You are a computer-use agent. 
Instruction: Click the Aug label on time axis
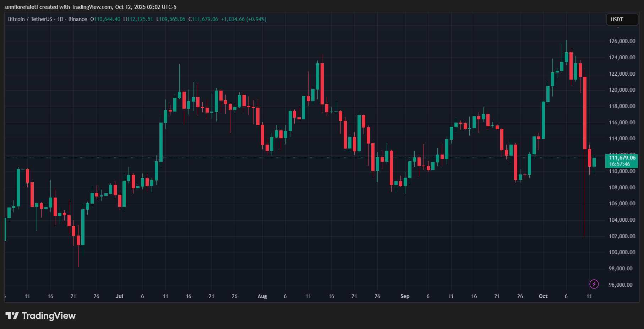point(262,296)
